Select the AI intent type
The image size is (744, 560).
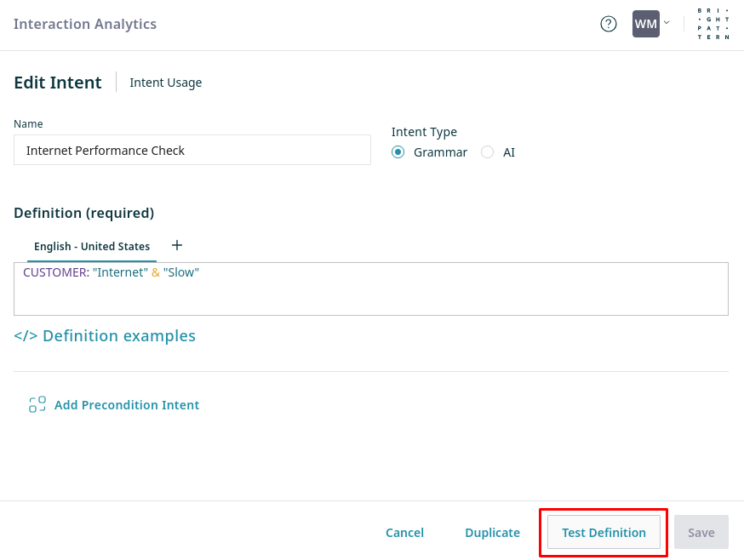coord(488,152)
